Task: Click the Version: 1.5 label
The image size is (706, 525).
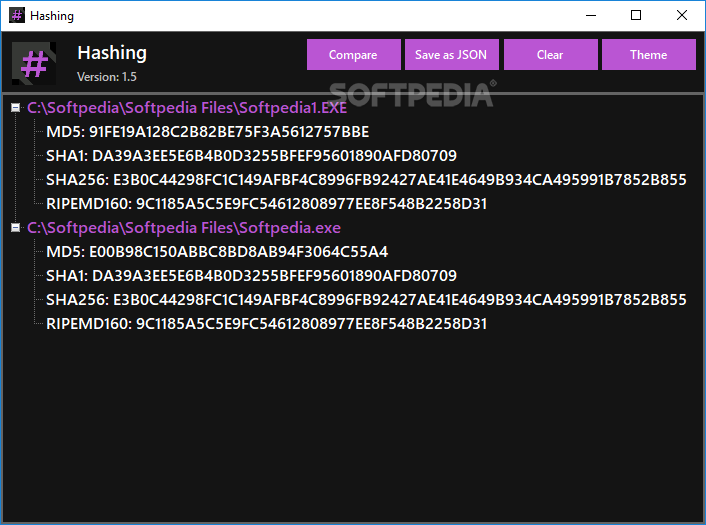Action: [107, 77]
